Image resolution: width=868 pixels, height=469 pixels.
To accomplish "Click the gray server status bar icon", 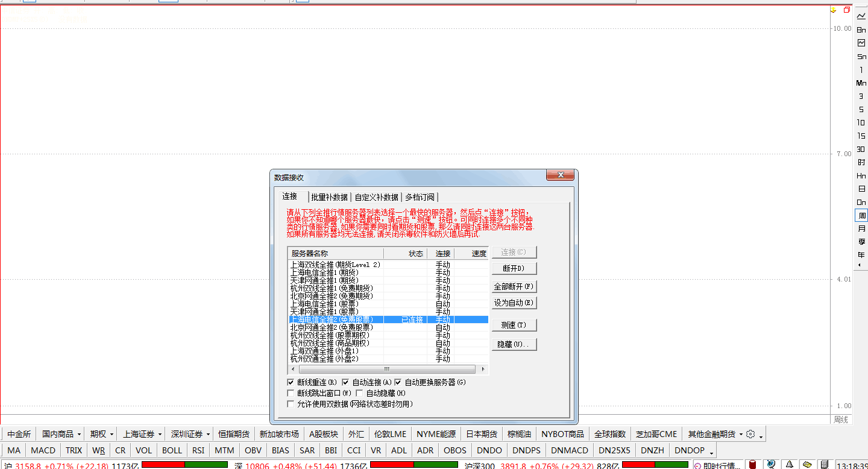I will click(824, 465).
